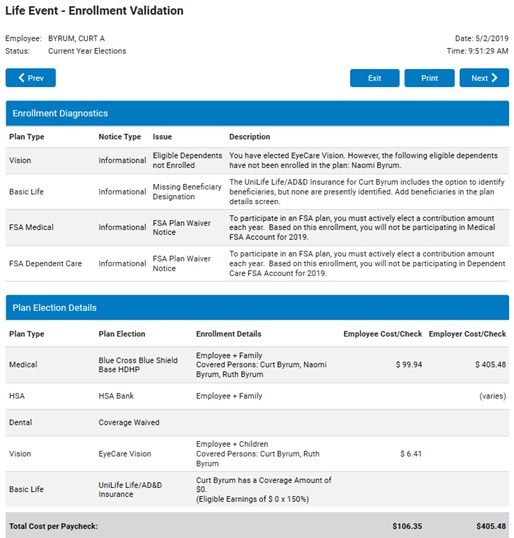Select EyeCare Vision plan election
Viewport: 514px width, 538px height.
click(125, 454)
